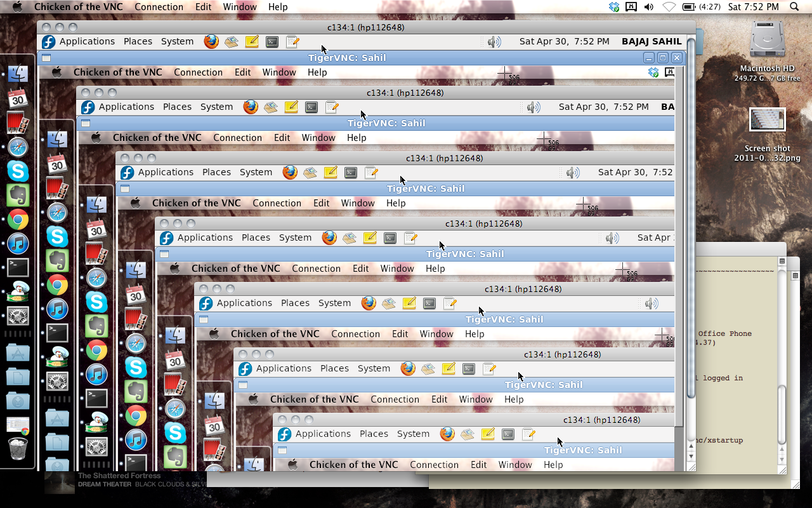Open the notepad text editor panel icon
812x508 pixels.
[x=292, y=41]
